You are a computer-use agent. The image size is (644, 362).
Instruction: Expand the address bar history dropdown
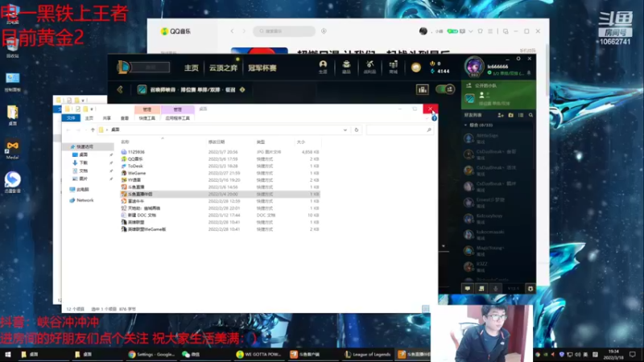point(345,130)
